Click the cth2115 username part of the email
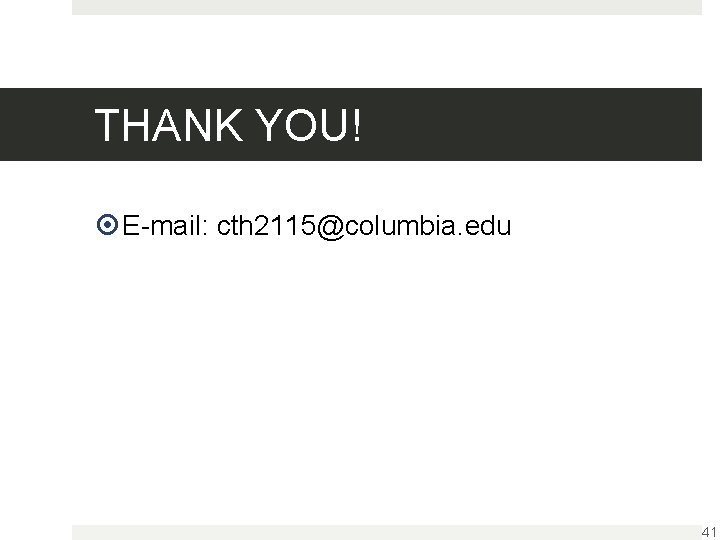 tap(266, 225)
